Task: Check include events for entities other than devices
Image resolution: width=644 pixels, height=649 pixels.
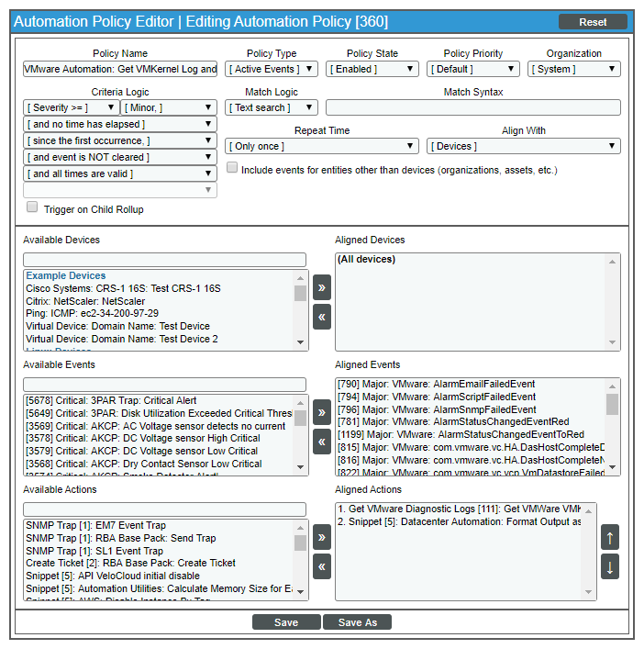Action: (x=232, y=168)
